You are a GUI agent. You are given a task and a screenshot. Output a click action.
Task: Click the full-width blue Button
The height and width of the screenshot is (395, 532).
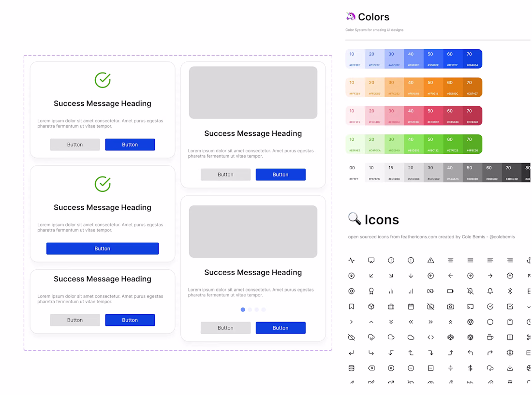[x=103, y=249]
